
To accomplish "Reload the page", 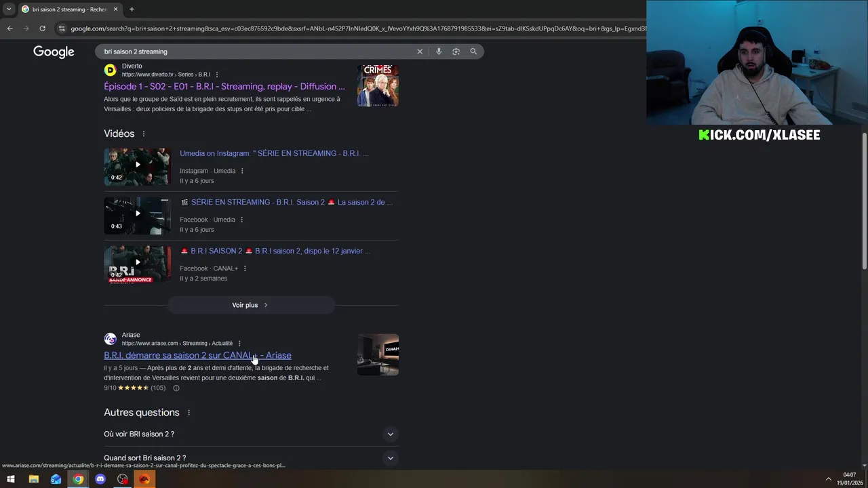I will click(x=42, y=28).
